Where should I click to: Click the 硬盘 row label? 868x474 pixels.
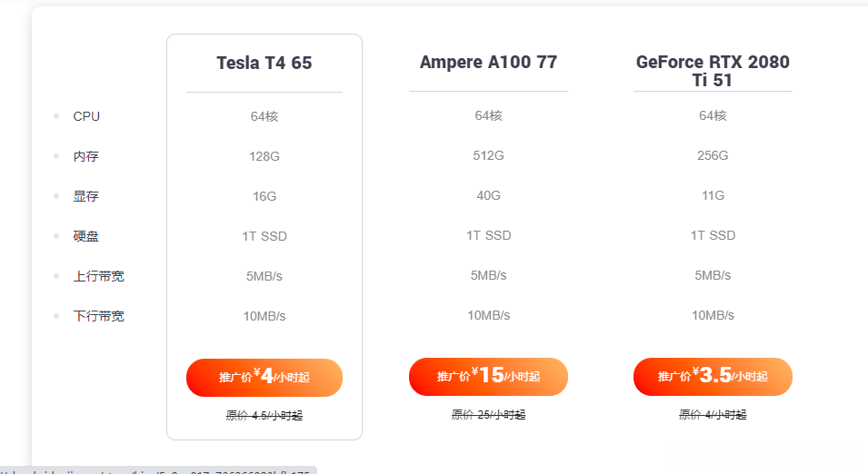[x=86, y=236]
